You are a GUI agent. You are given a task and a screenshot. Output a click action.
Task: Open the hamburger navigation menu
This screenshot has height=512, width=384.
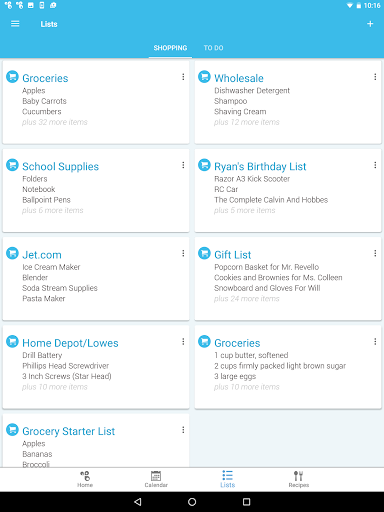coord(15,24)
